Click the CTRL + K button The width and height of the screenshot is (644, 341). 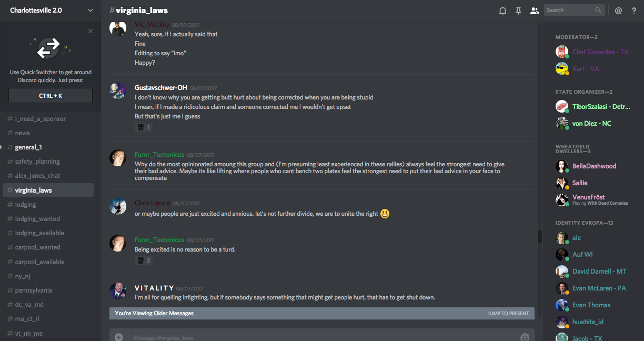click(51, 96)
